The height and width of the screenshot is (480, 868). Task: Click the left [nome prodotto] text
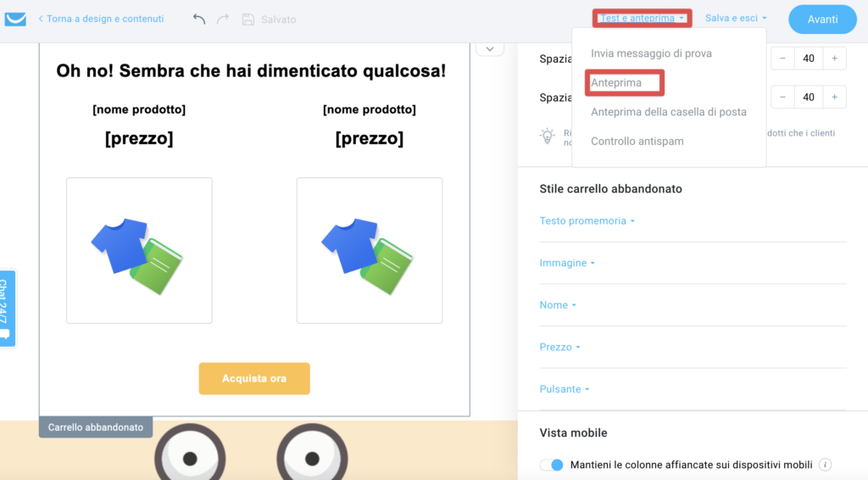139,109
